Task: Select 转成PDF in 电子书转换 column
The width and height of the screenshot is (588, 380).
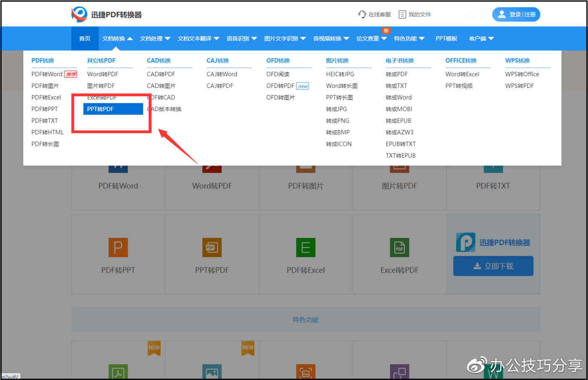Action: [396, 74]
